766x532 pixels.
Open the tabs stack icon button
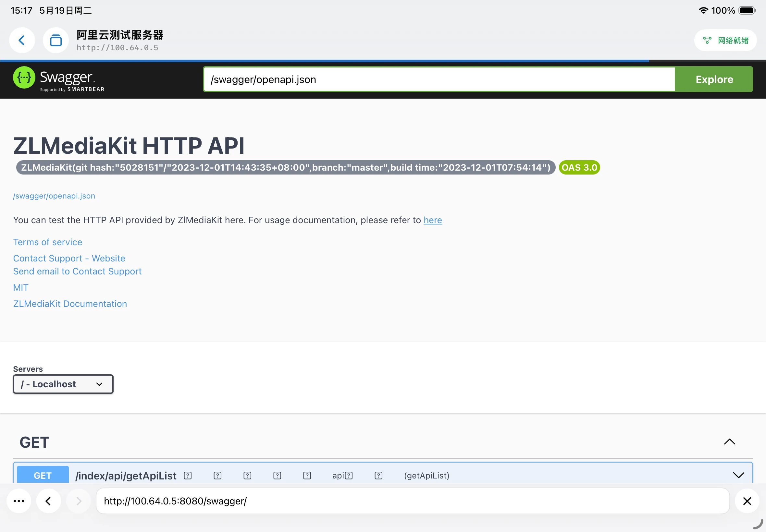(56, 40)
